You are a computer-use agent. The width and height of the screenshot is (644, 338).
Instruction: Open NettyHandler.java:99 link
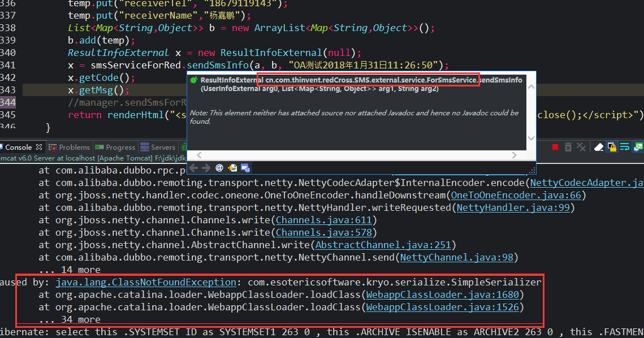(x=513, y=207)
